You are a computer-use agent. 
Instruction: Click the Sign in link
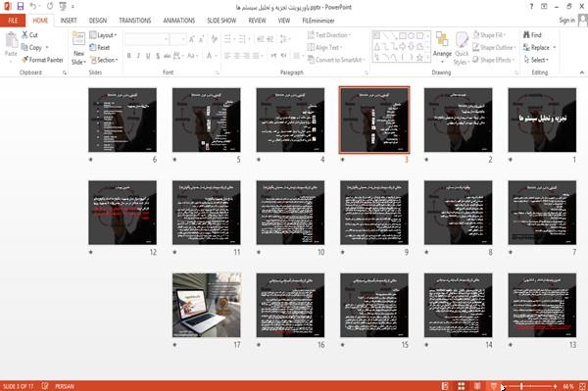pyautogui.click(x=566, y=21)
